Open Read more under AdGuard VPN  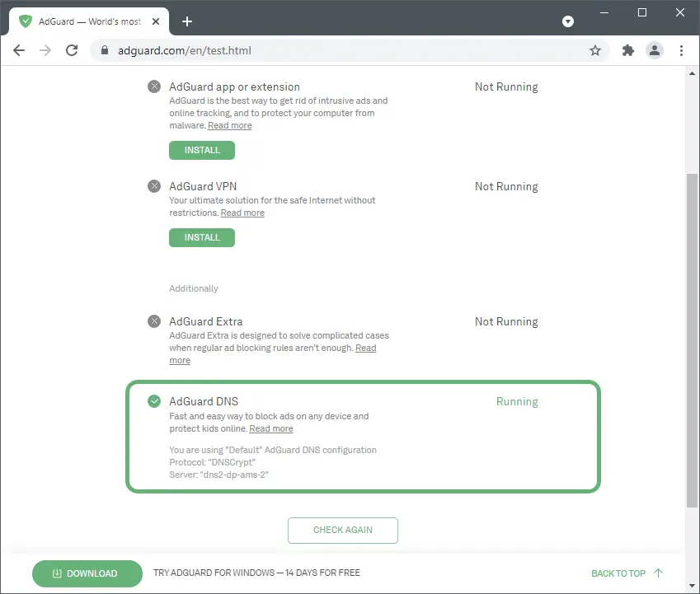242,213
